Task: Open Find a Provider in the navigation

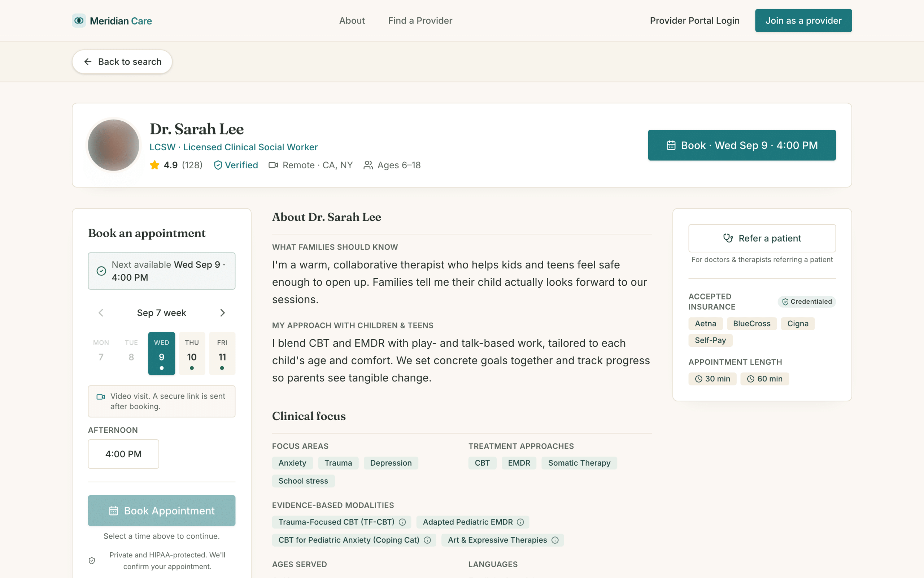Action: click(420, 21)
